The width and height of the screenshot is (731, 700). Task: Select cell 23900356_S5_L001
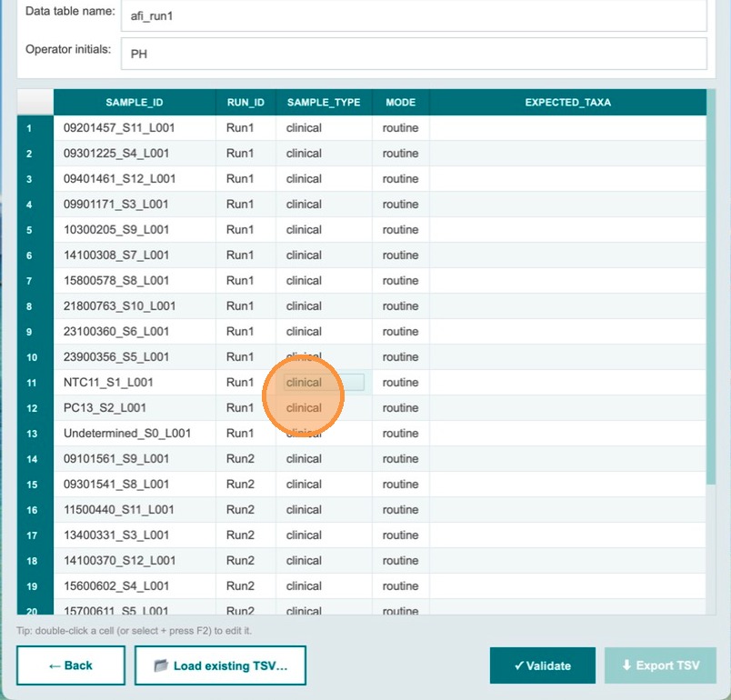tap(135, 357)
